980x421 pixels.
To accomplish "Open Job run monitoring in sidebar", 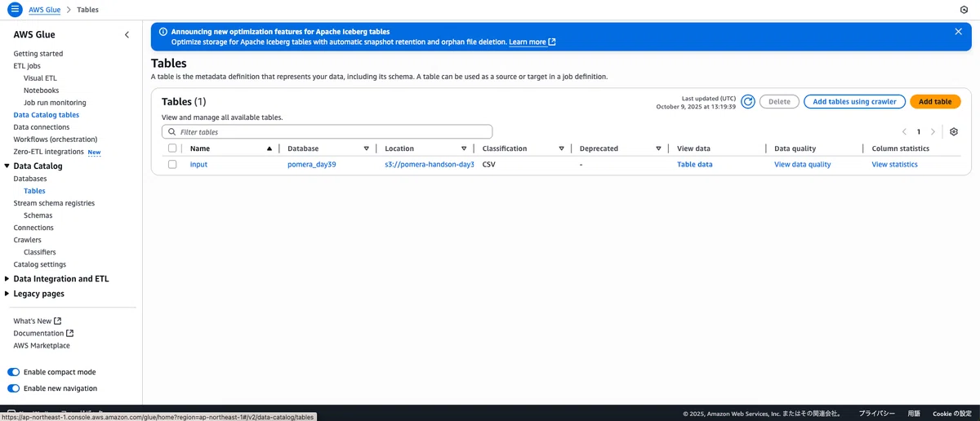I will pyautogui.click(x=55, y=102).
